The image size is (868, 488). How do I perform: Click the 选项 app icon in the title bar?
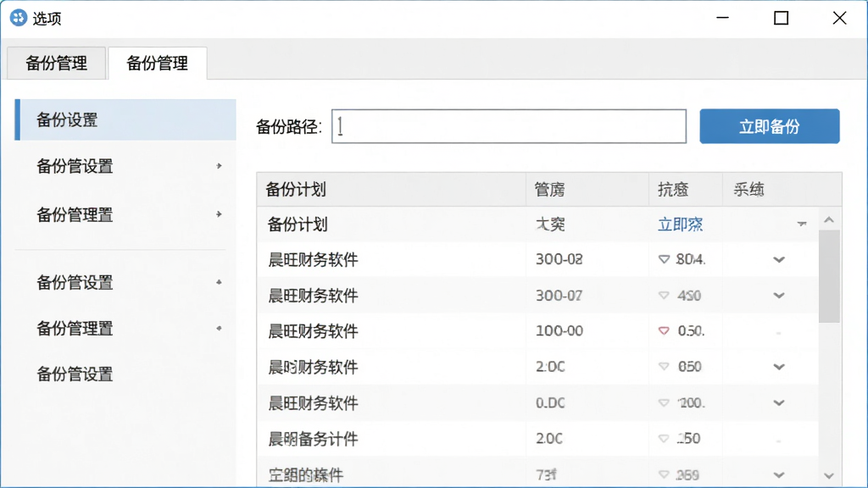point(19,18)
